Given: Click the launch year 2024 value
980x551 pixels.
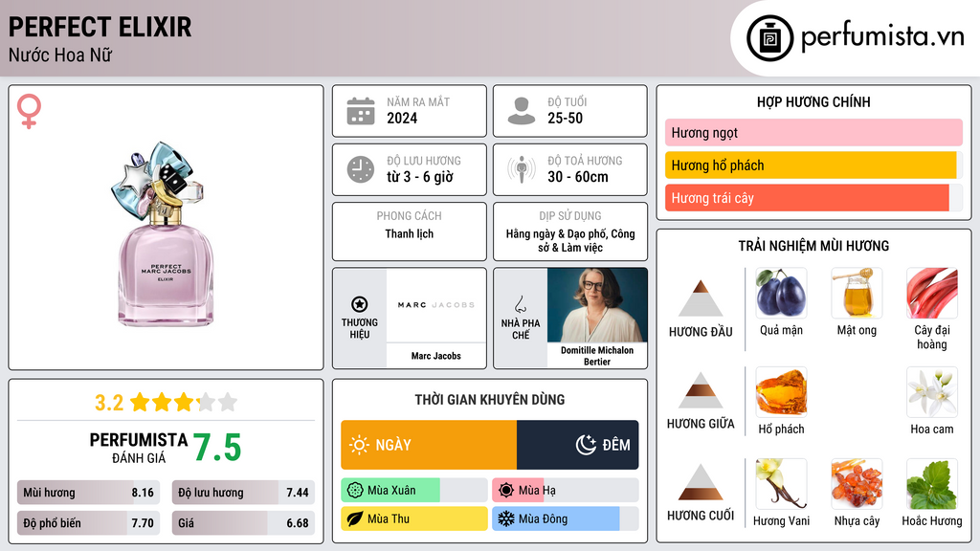Looking at the screenshot, I should tap(402, 118).
